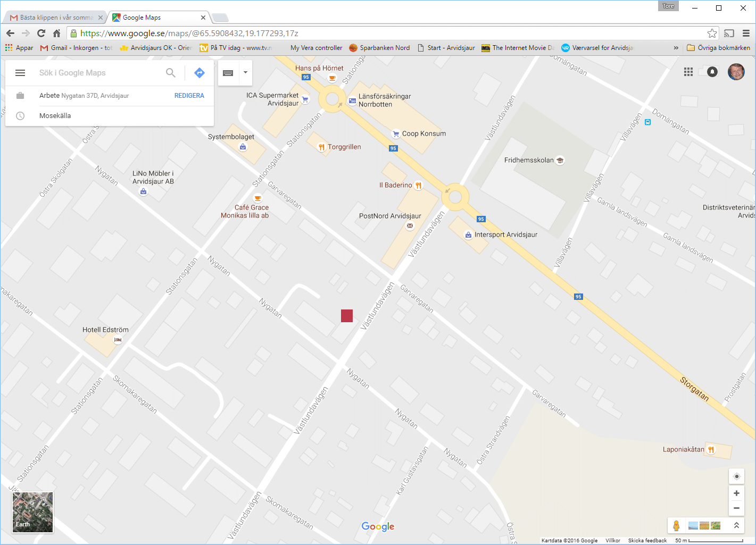The height and width of the screenshot is (545, 756).
Task: Click the Systembolaget shop marker
Action: point(243,147)
